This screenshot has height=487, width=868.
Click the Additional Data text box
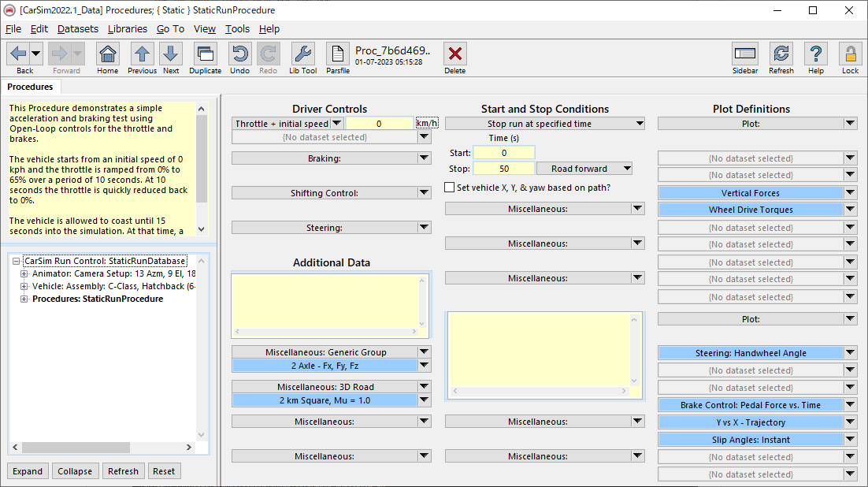tap(325, 302)
